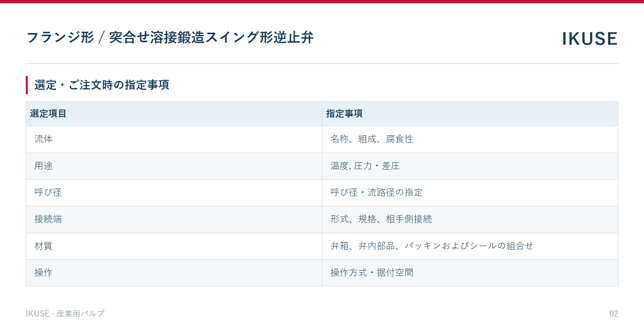Select the 操作 row cell
The image size is (644, 331).
(x=174, y=273)
